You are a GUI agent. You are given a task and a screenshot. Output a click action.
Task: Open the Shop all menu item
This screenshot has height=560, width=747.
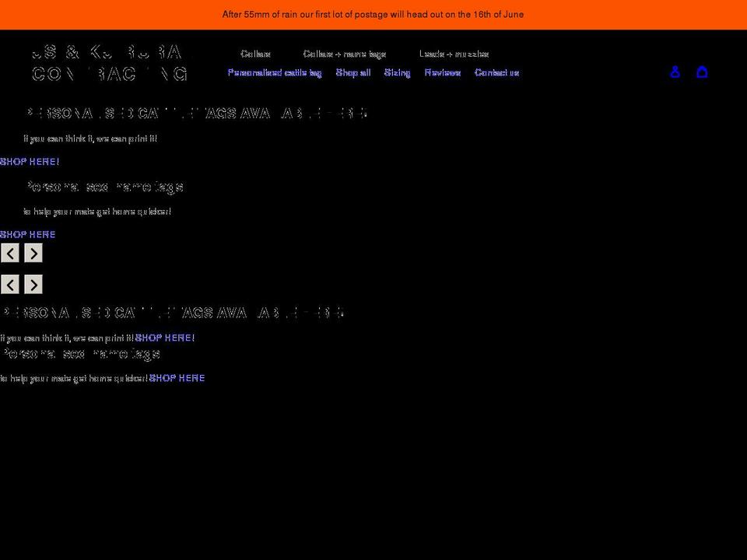(352, 72)
